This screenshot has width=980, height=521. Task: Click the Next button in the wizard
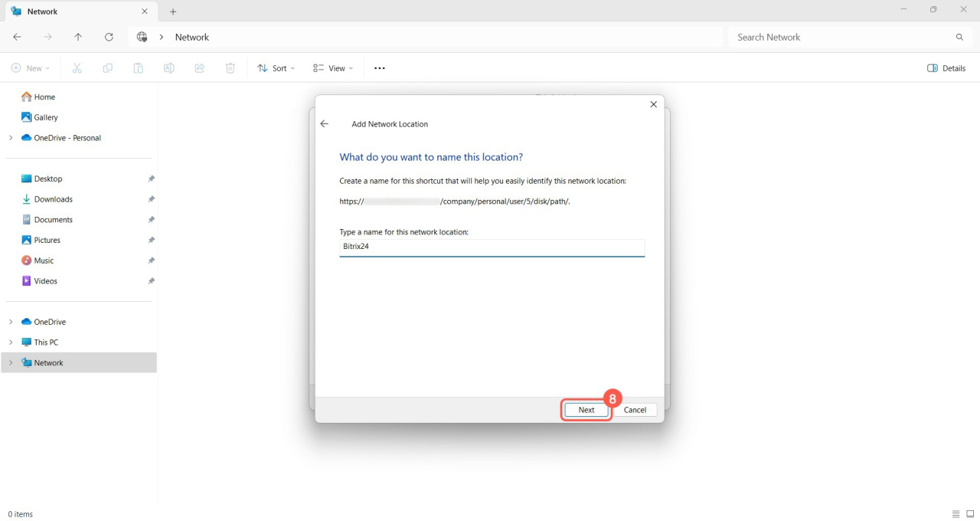[586, 410]
